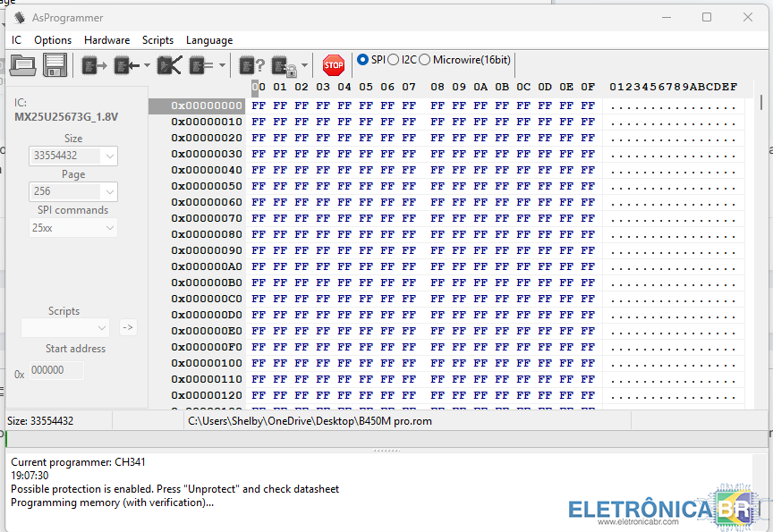Click the Save file floppy icon
The height and width of the screenshot is (532, 773).
coord(55,64)
